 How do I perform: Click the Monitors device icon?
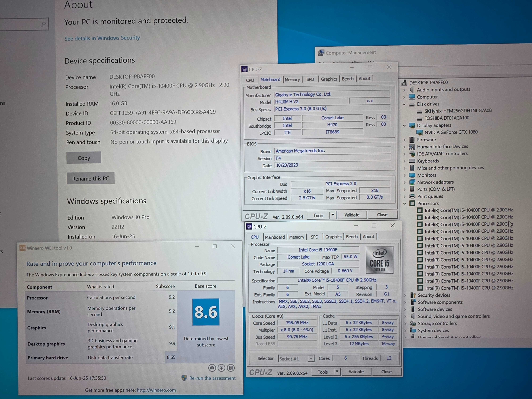412,175
